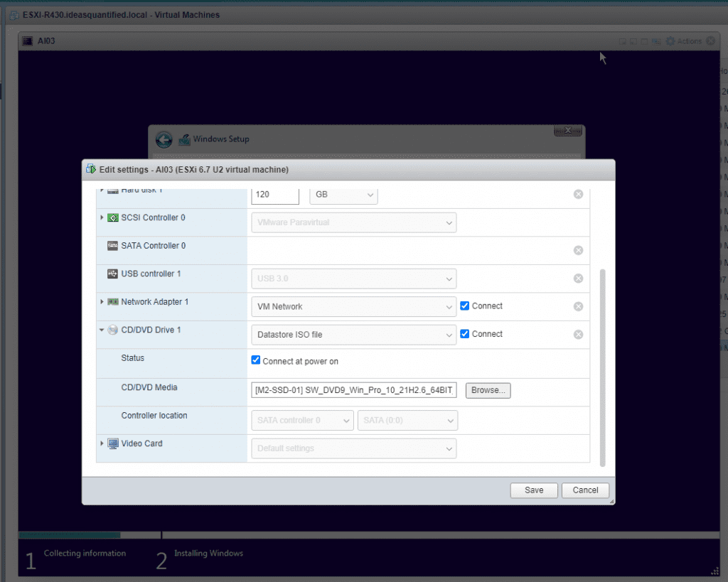Click the SCSI Controller 0 icon
The width and height of the screenshot is (728, 582).
tap(113, 217)
